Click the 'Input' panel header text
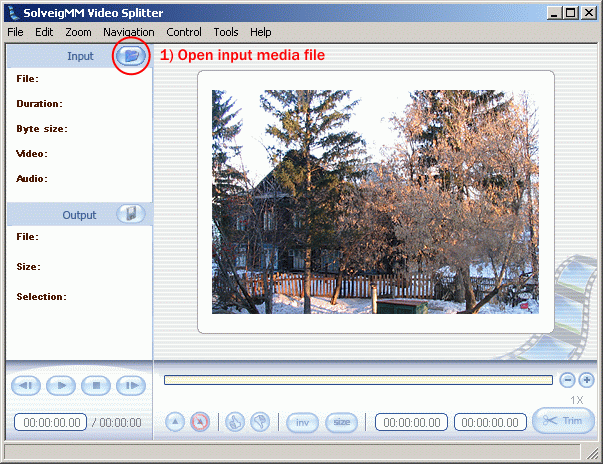 click(x=80, y=56)
